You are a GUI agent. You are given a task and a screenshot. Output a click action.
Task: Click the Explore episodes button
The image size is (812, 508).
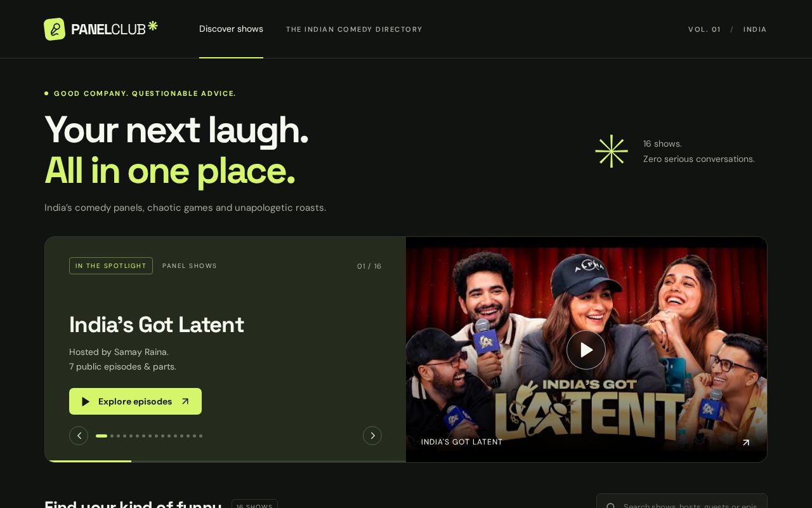pyautogui.click(x=135, y=401)
